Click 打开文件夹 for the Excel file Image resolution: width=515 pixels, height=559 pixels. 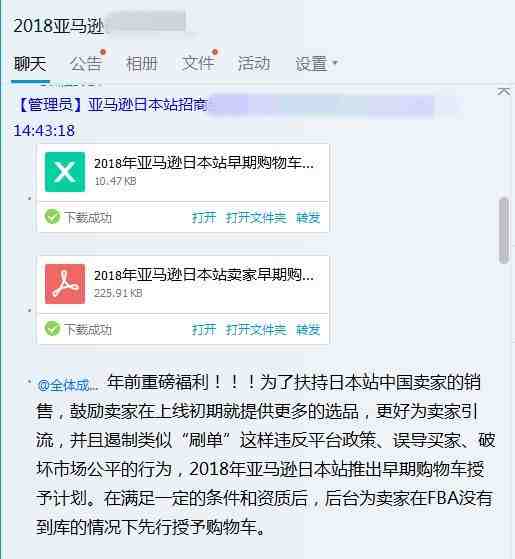(x=256, y=217)
